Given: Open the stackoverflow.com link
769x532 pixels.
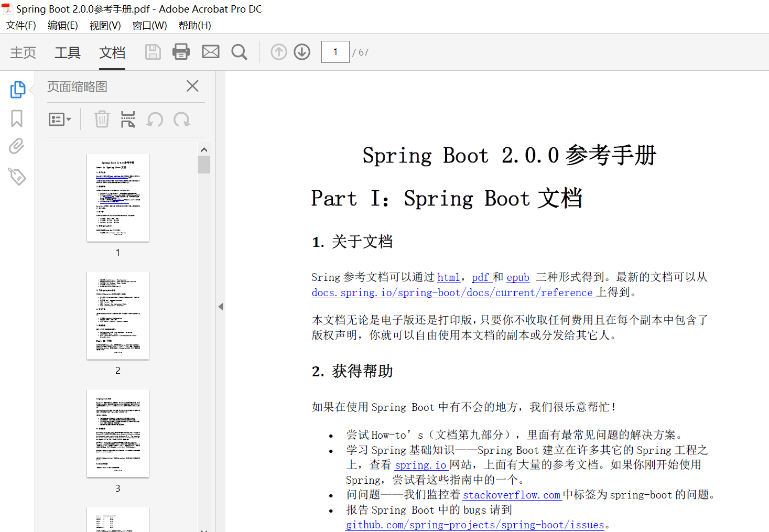Looking at the screenshot, I should point(512,495).
